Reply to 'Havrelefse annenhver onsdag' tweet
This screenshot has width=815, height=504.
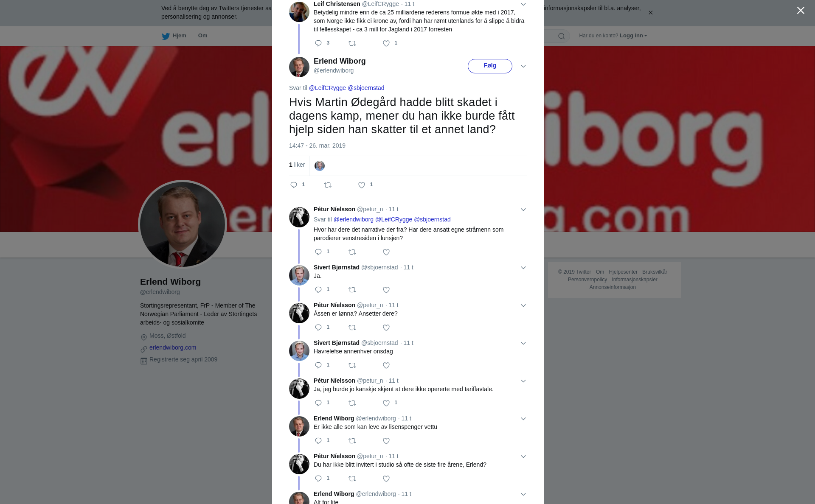[318, 365]
